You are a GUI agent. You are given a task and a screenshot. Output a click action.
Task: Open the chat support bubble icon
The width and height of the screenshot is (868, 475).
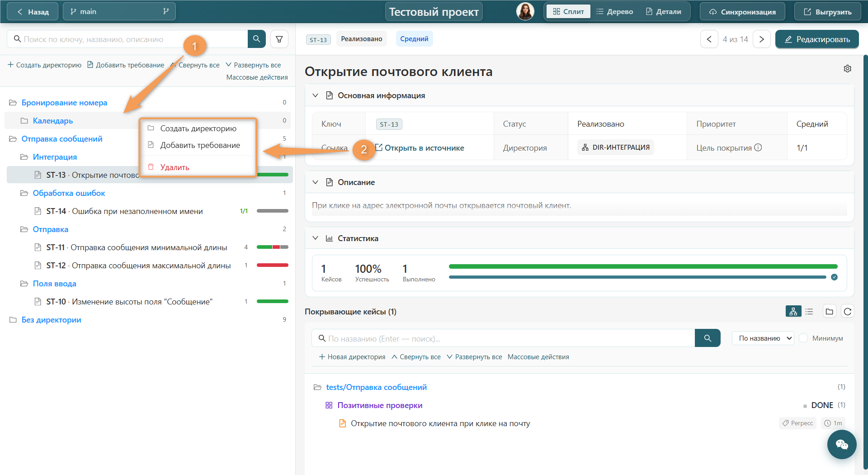click(841, 444)
